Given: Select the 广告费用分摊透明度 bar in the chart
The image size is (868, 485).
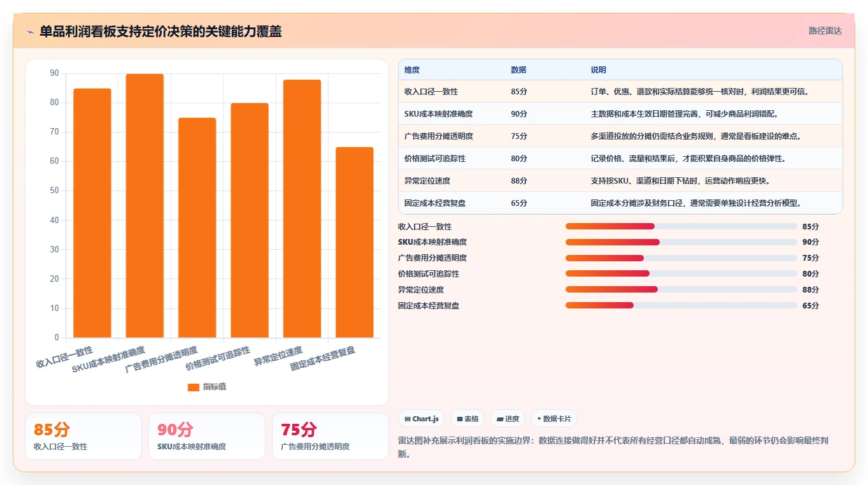Looking at the screenshot, I should coord(197,228).
